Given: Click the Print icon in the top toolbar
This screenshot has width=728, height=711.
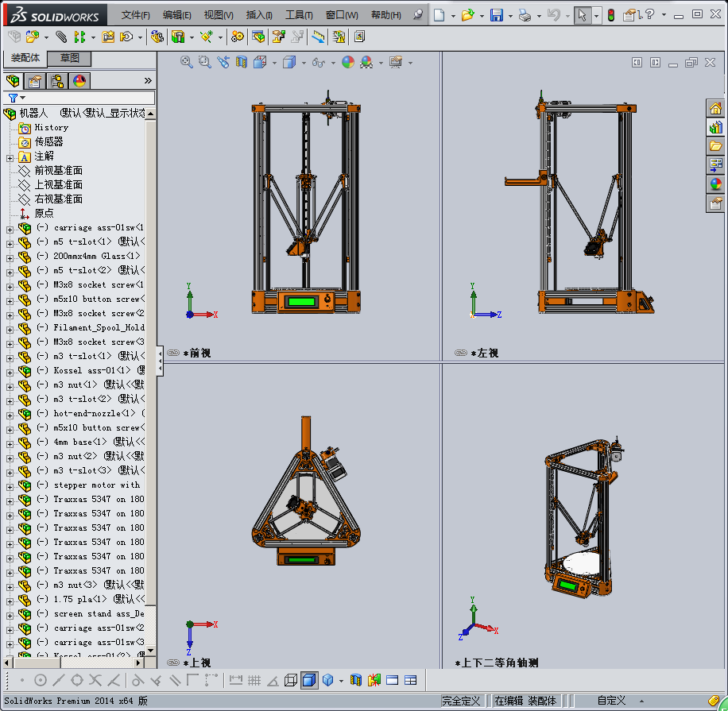Looking at the screenshot, I should pos(524,15).
